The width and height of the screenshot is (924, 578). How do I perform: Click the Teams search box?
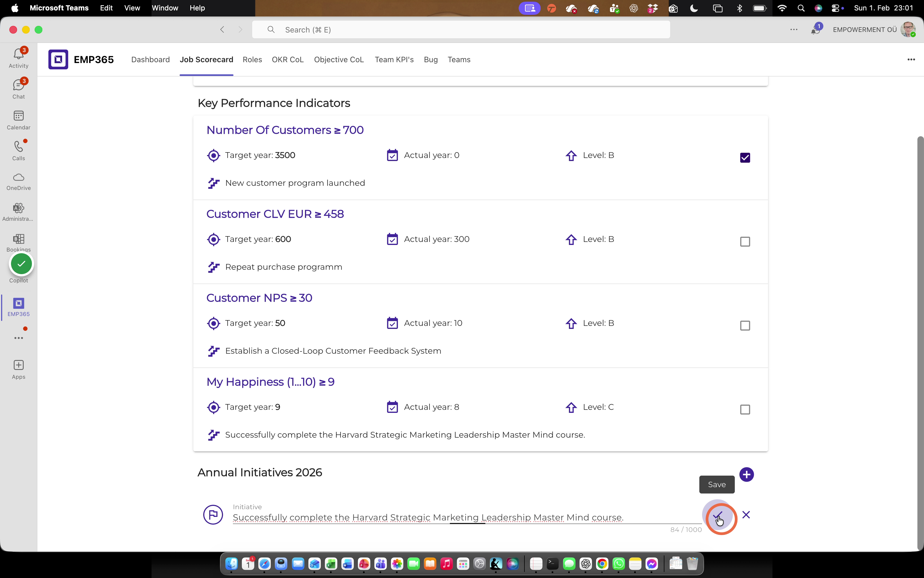461,29
